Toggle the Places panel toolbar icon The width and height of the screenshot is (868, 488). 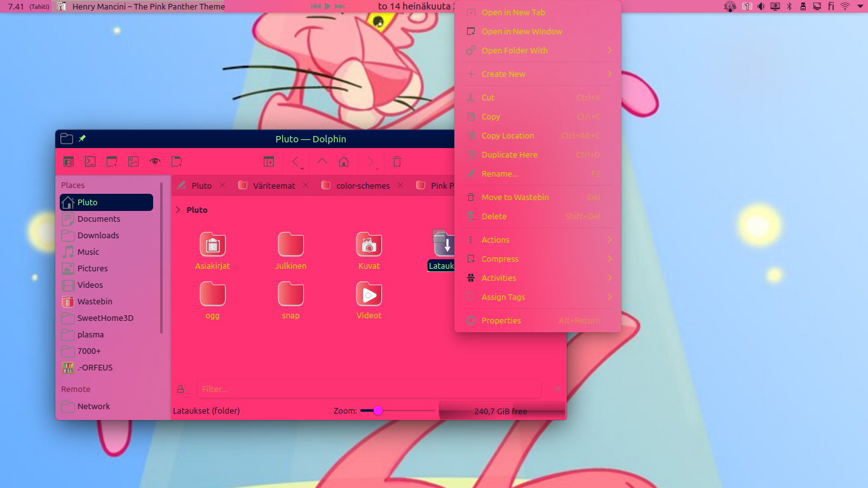69,161
